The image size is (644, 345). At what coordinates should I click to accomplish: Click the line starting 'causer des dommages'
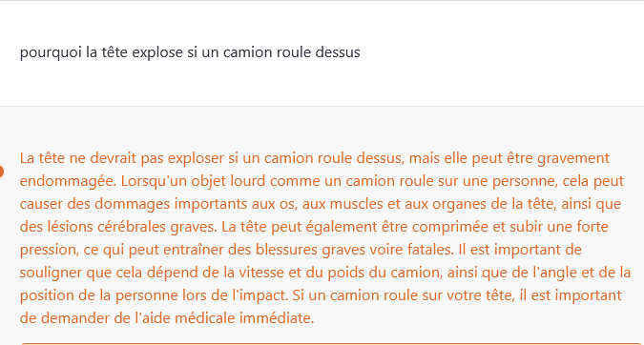click(x=321, y=204)
